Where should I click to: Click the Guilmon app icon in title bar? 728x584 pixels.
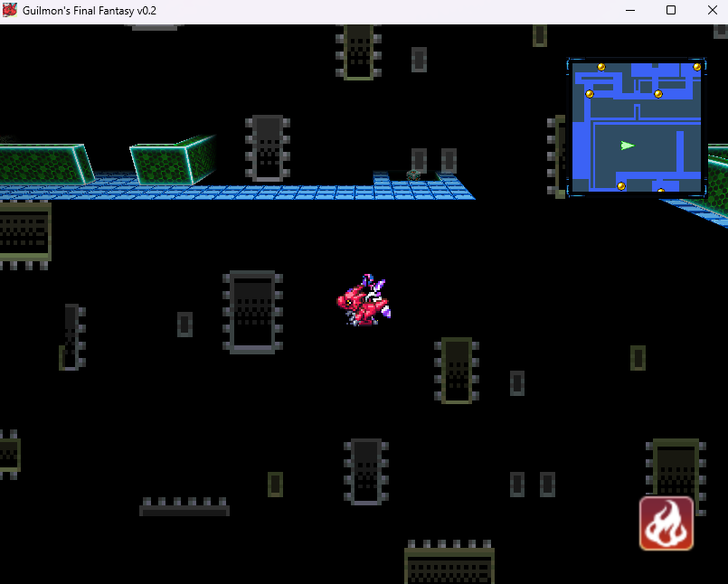[9, 10]
